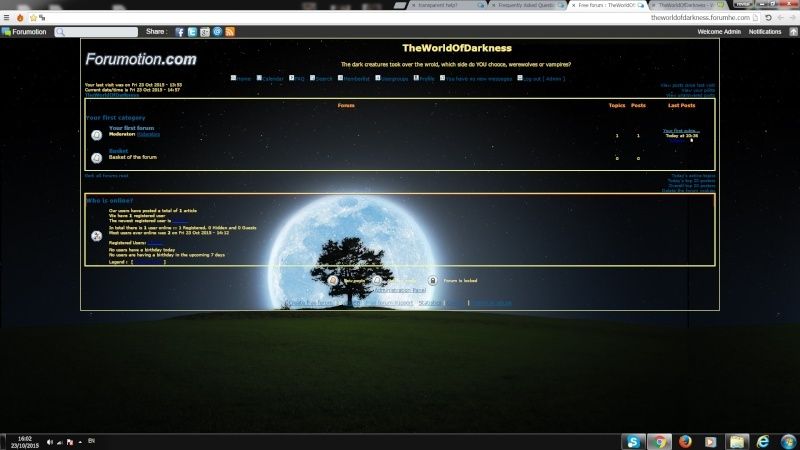Click 'Mark all forums read'
The width and height of the screenshot is (800, 450).
tap(106, 176)
